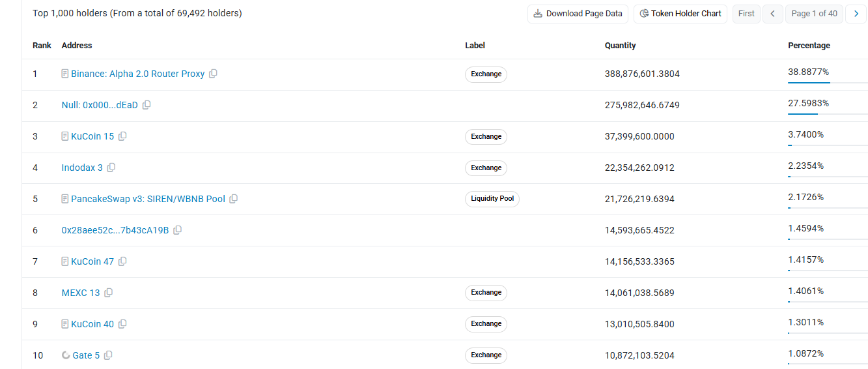Click the contract icon beside KuCoin 47
Image resolution: width=868 pixels, height=369 pixels.
tap(65, 261)
